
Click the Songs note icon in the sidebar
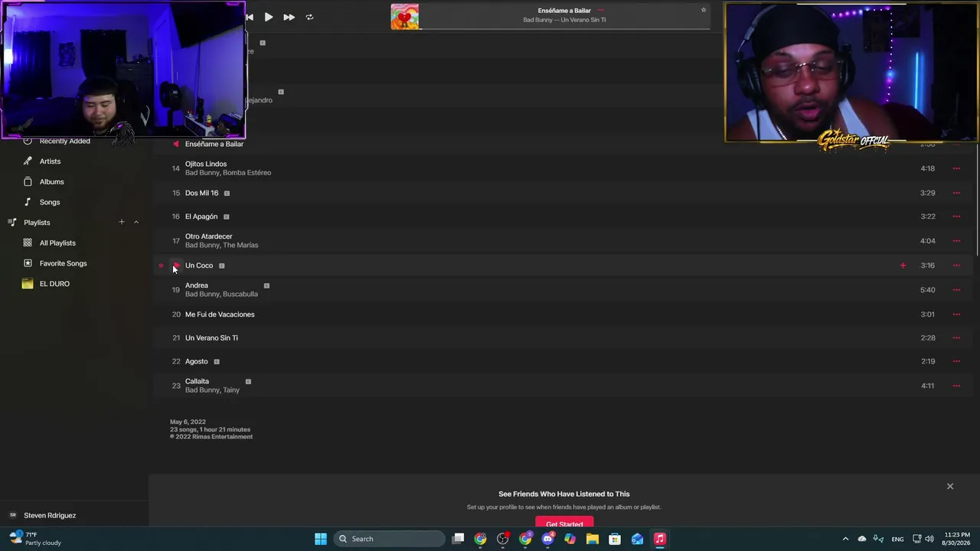[28, 202]
